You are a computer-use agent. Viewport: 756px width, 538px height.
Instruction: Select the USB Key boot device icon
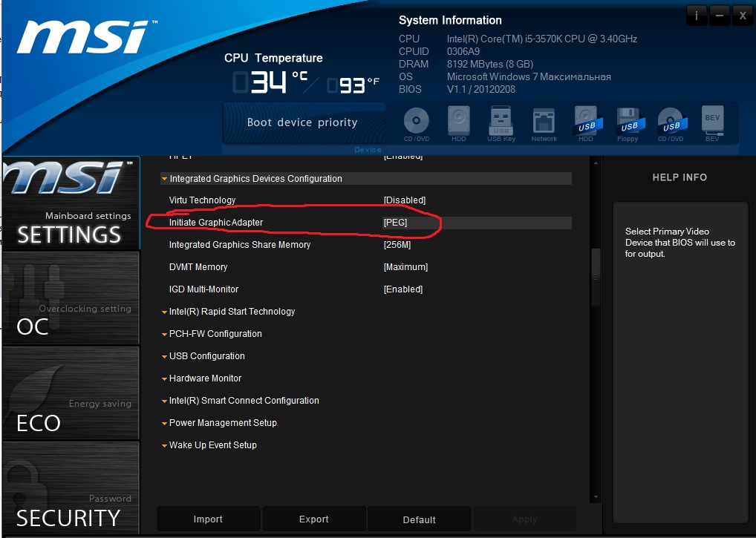[501, 124]
